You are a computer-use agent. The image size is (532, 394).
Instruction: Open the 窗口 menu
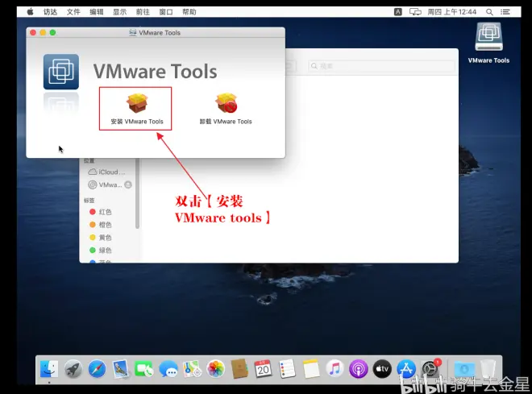coord(166,12)
